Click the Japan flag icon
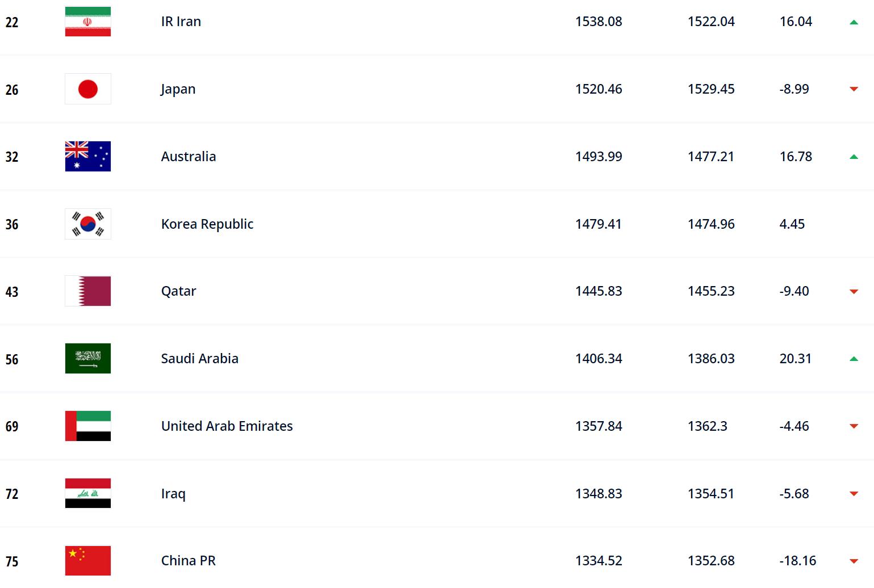The image size is (874, 588). tap(88, 89)
